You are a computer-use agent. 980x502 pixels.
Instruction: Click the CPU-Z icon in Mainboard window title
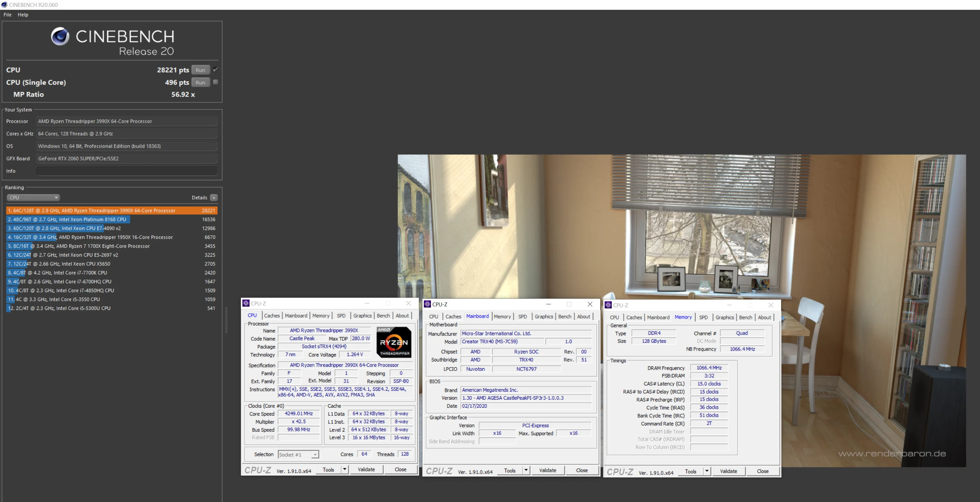[427, 304]
